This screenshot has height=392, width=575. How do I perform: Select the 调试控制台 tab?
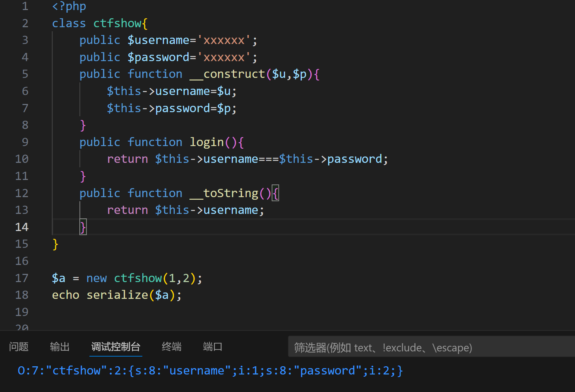(116, 347)
